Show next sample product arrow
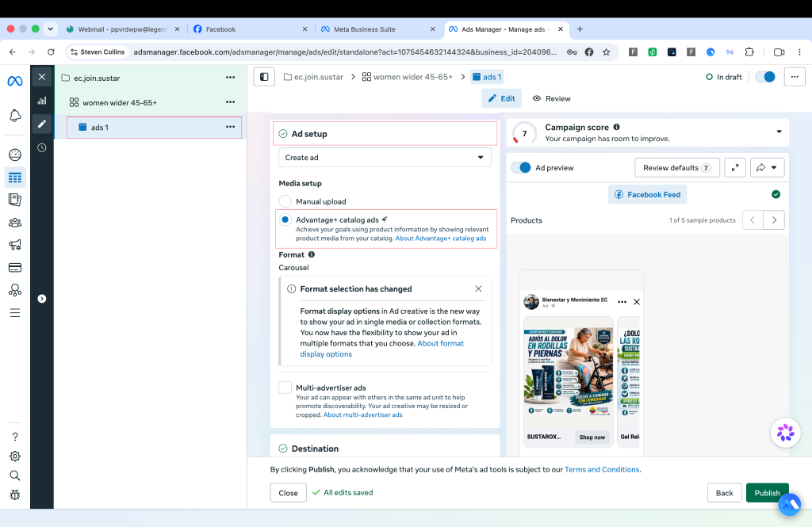Screen dimensions: 812x527 (x=774, y=220)
